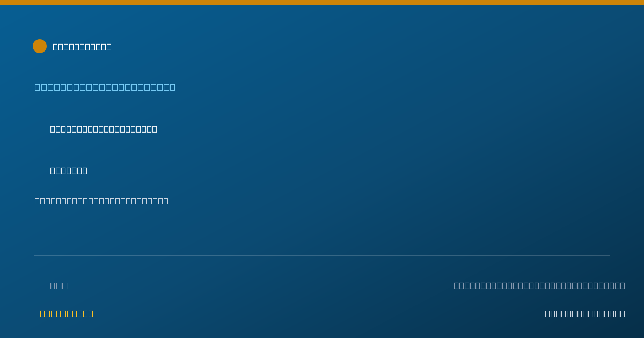
Task: Click the first character of the light-blue headline
Action: pos(38,87)
